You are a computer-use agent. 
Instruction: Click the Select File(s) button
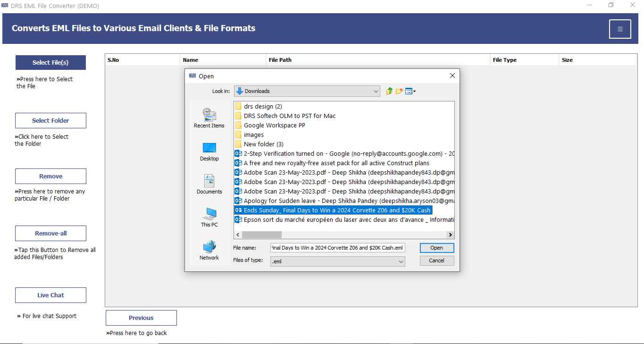pyautogui.click(x=50, y=62)
